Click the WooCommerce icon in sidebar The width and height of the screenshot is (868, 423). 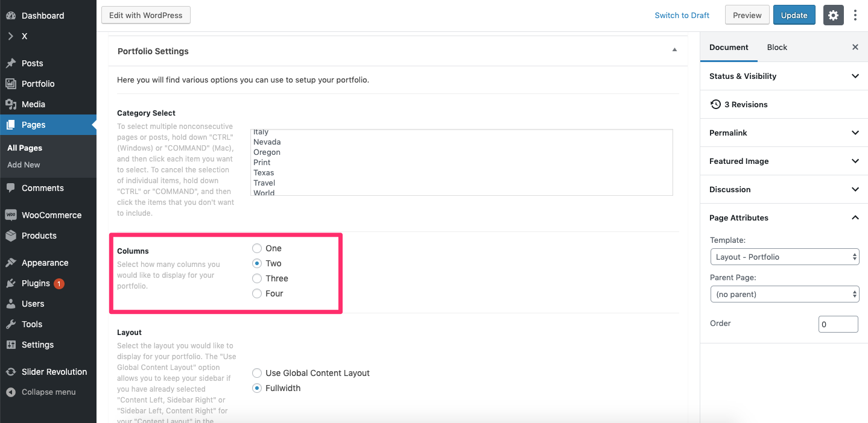[11, 215]
